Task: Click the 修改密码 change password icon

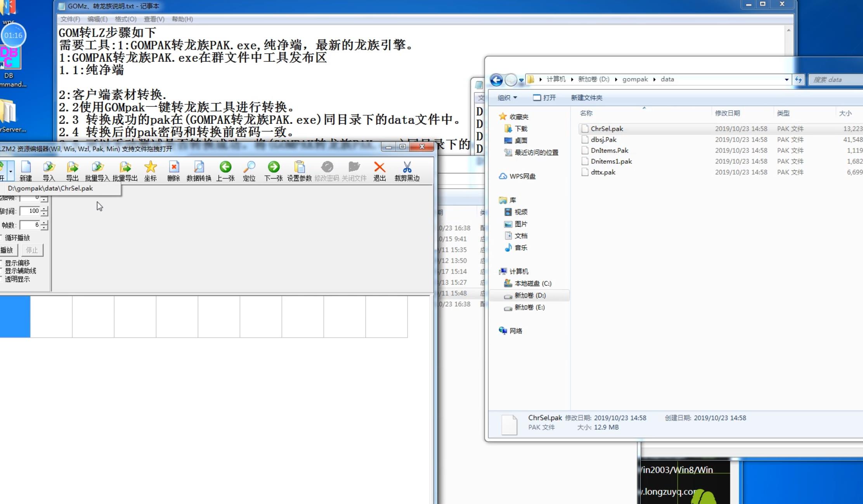Action: 327,171
